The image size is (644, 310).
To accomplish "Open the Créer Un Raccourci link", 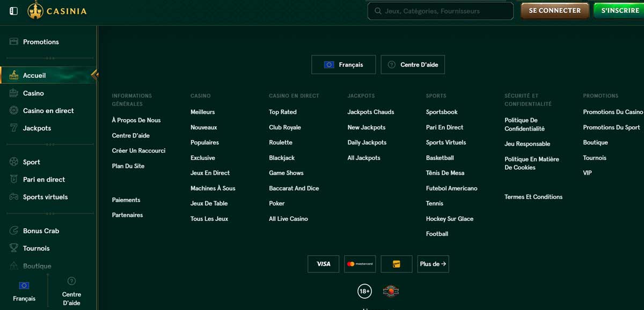I will tap(138, 151).
